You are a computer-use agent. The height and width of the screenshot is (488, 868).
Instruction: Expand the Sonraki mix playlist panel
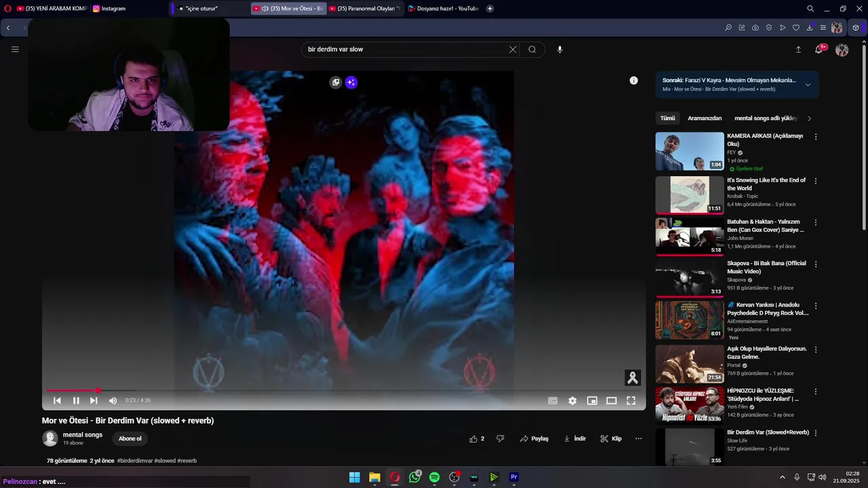click(808, 85)
